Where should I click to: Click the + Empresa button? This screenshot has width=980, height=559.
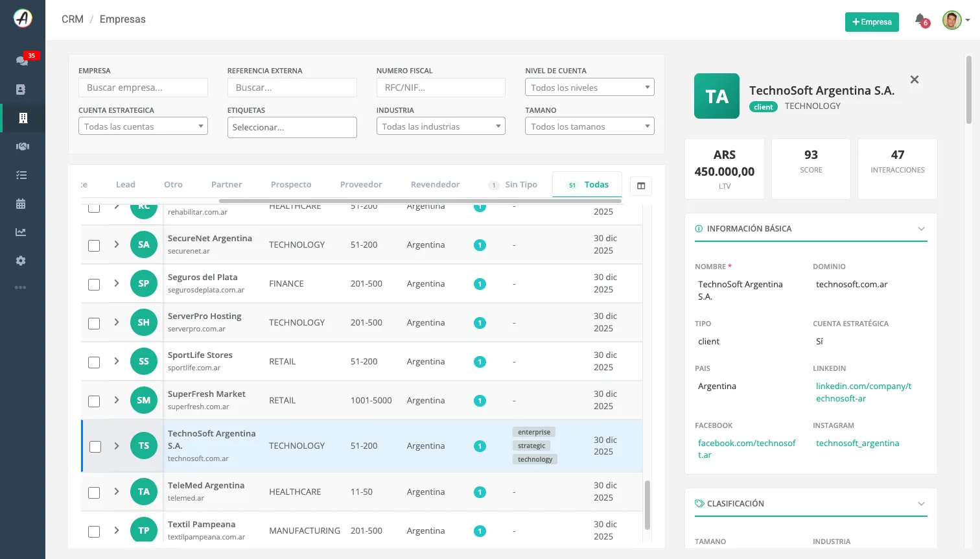pos(872,22)
